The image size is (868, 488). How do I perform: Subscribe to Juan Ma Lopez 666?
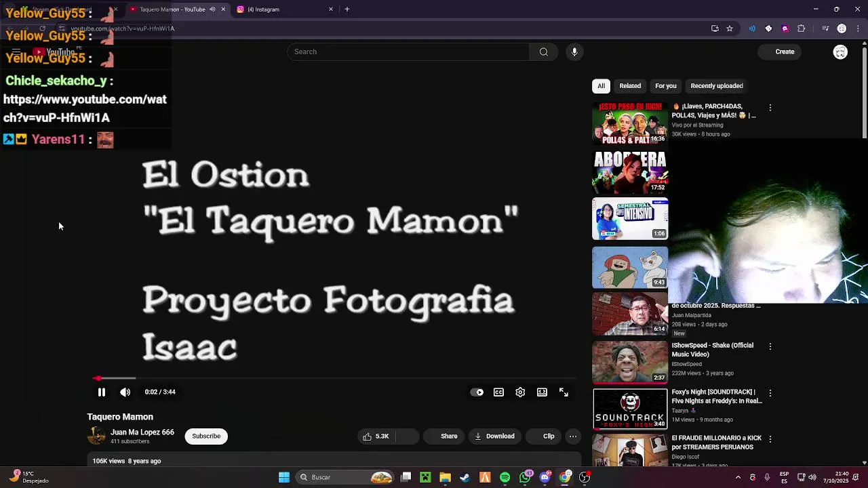coord(206,436)
